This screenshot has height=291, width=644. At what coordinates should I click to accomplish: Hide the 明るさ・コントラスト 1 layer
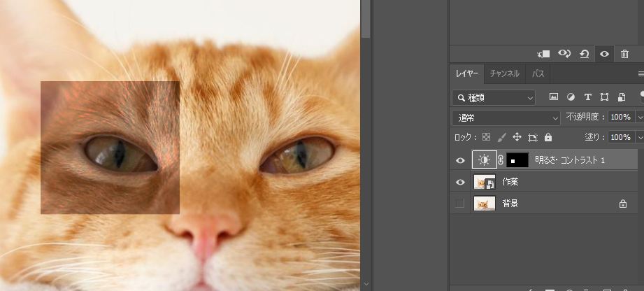coord(460,160)
